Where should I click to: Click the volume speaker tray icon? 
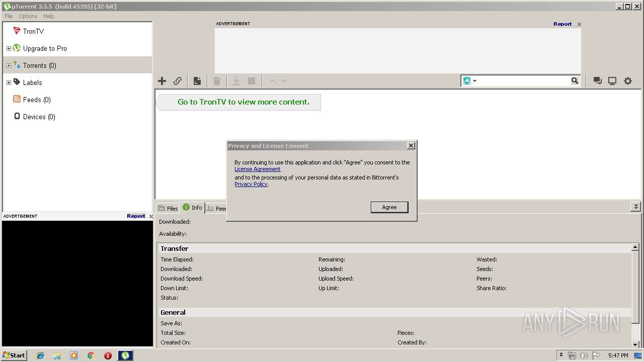pos(584,355)
